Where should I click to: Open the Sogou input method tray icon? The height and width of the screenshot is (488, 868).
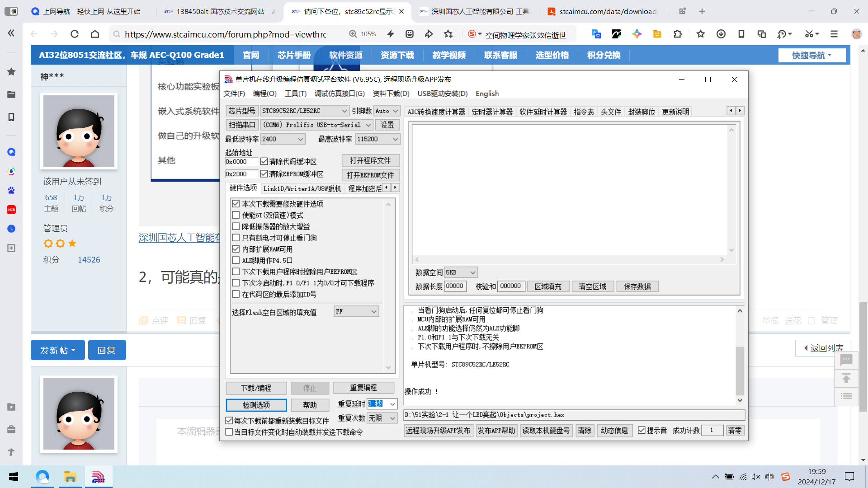pyautogui.click(x=786, y=477)
